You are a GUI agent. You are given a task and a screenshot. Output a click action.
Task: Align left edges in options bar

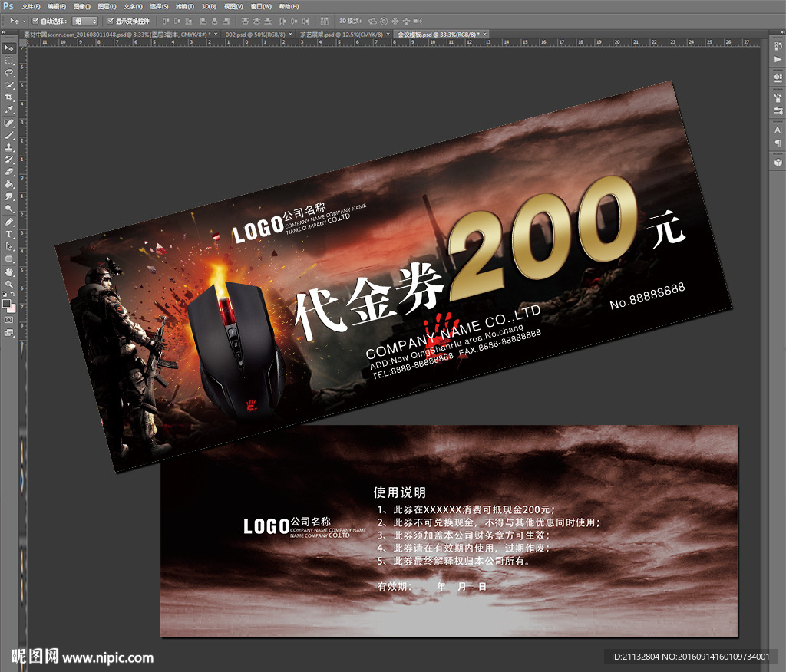tap(203, 21)
